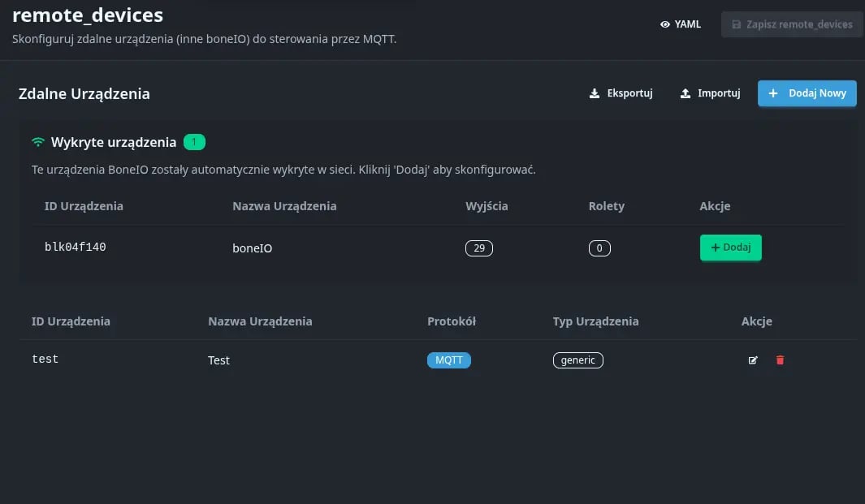Show the YAML preview panel
The width and height of the screenshot is (865, 504).
point(681,24)
